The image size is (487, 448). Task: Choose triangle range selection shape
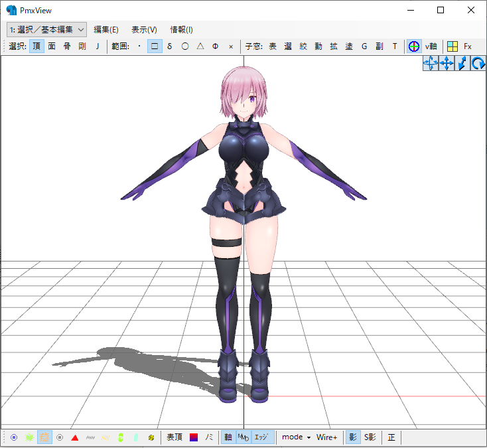pos(200,46)
